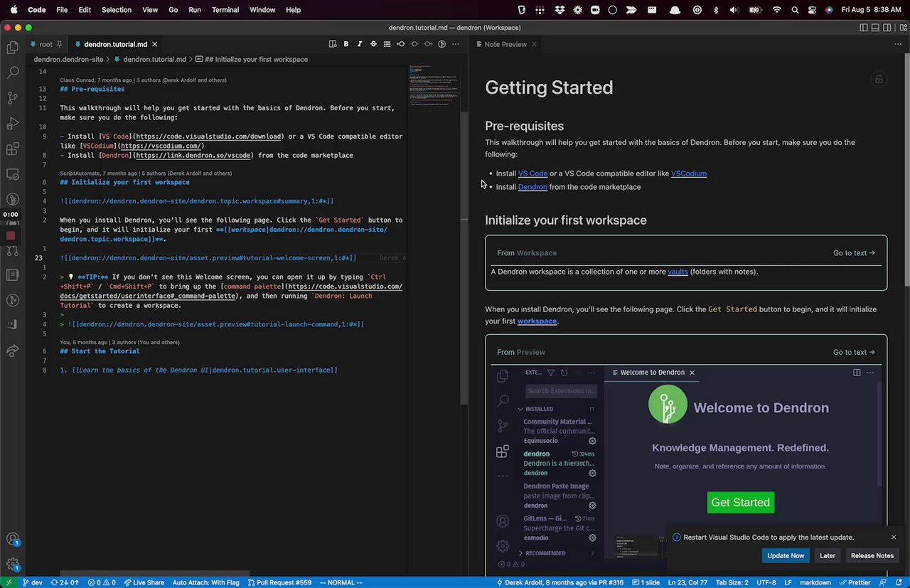
Task: Open Accounts menu in activity bar
Action: click(12, 540)
